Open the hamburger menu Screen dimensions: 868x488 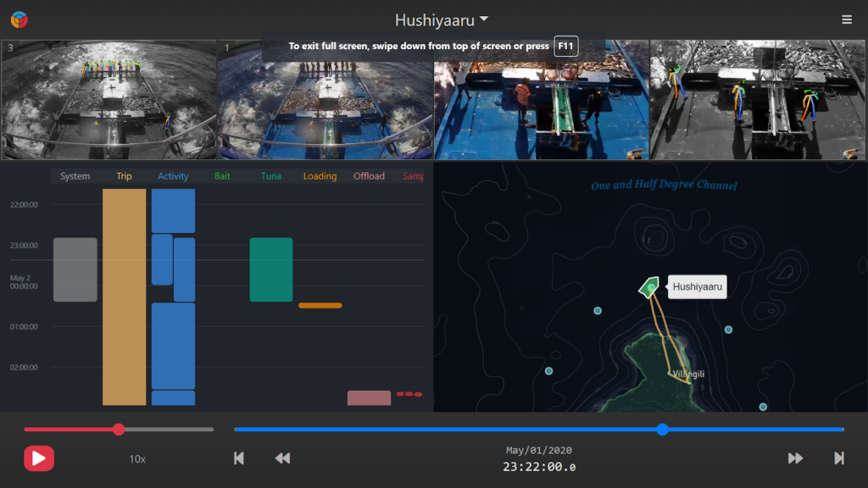pyautogui.click(x=847, y=19)
